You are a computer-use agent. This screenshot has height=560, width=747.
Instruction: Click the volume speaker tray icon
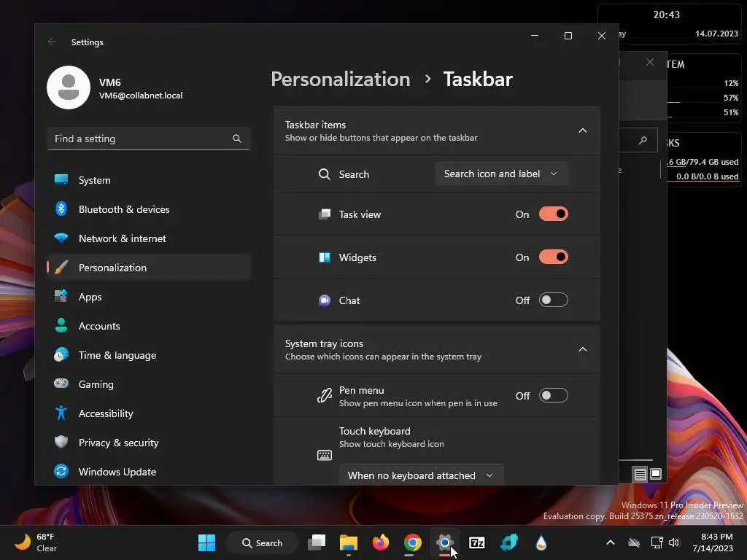point(673,542)
